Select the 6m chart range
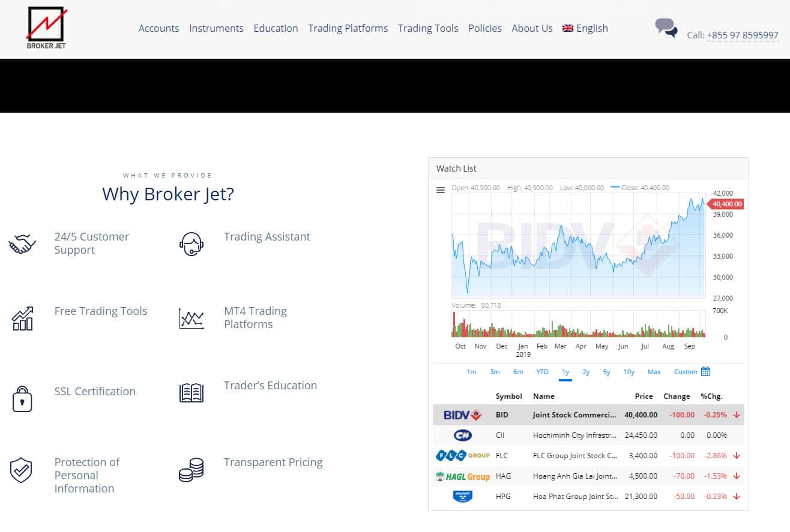Screen dimensions: 790x532 point(518,372)
